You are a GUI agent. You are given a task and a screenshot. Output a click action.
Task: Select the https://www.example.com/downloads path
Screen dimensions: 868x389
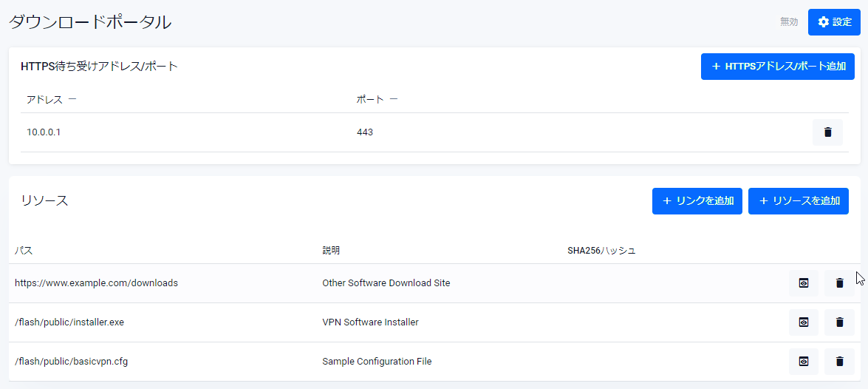point(96,283)
